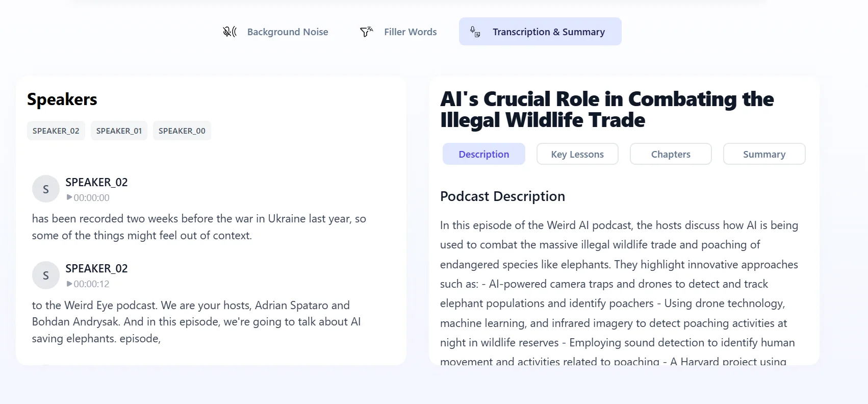868x404 pixels.
Task: Filter by the SPEAKER_01 chip
Action: (x=119, y=131)
